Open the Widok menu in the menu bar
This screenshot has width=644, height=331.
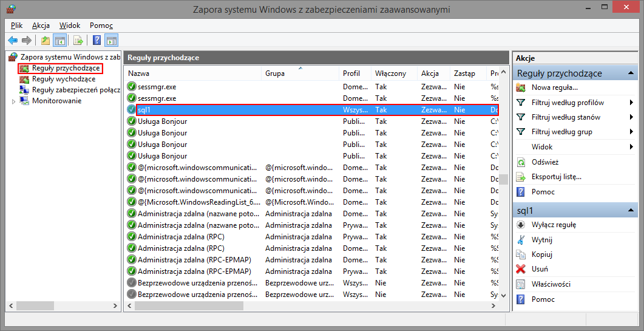[x=70, y=26]
